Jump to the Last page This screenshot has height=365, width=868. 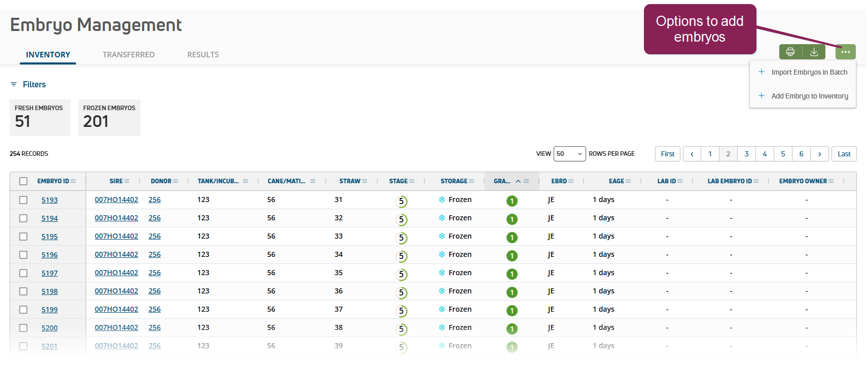point(844,154)
